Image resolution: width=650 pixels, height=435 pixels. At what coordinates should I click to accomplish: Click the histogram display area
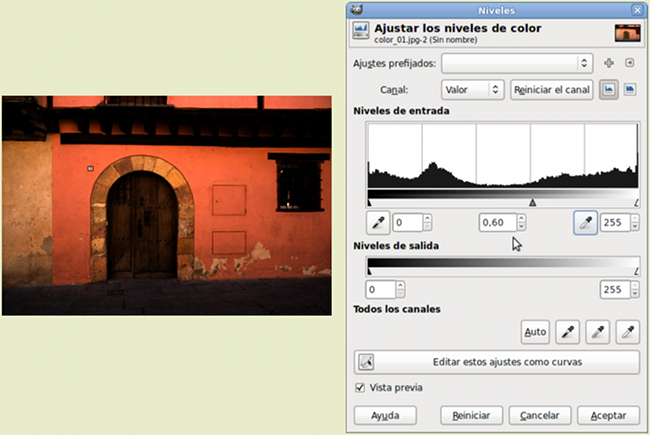pos(503,156)
